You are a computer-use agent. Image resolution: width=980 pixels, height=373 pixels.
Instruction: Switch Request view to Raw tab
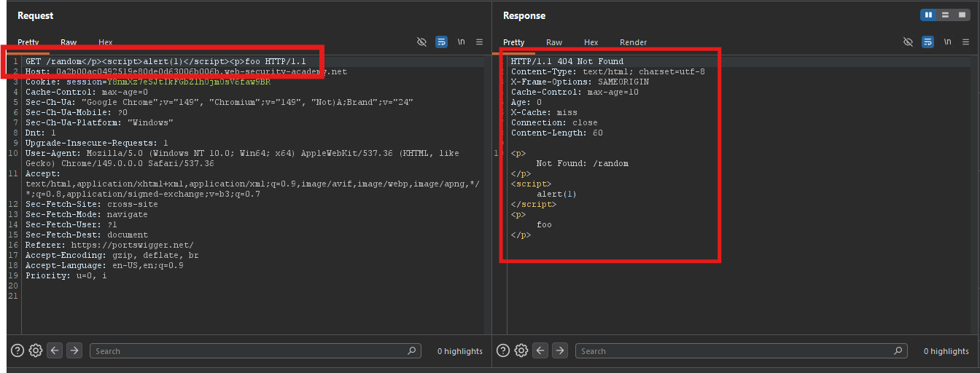click(69, 42)
